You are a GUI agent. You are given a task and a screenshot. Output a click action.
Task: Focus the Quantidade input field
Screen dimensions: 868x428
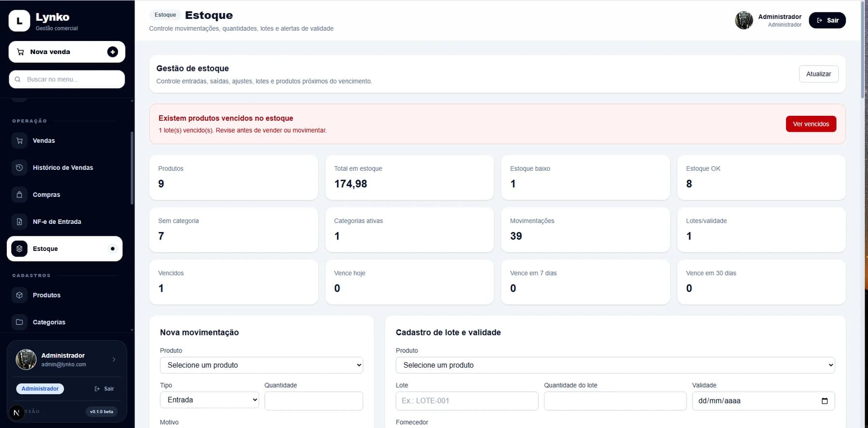click(314, 401)
